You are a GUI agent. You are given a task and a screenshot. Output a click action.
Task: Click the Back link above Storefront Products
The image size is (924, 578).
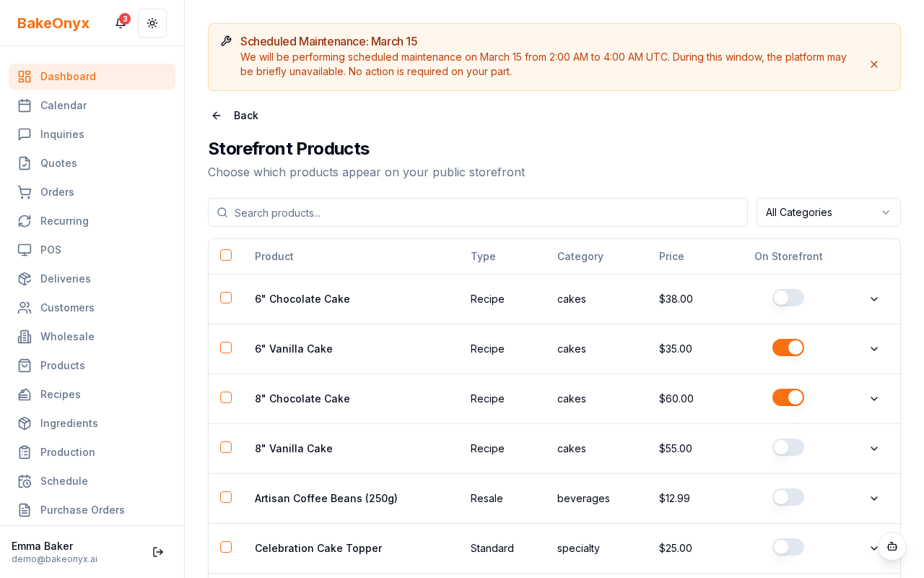point(235,116)
